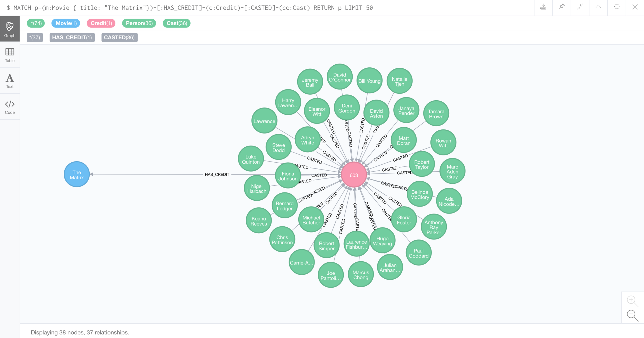Open the Text view
Image resolution: width=644 pixels, height=338 pixels.
coord(10,81)
